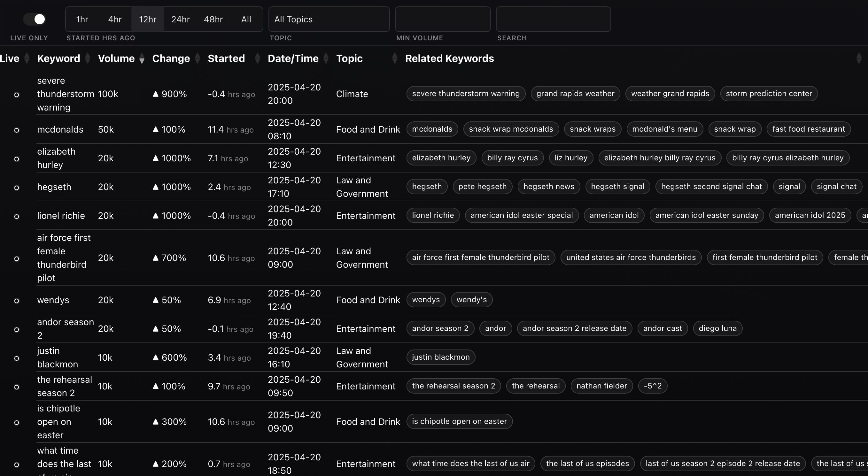868x476 pixels.
Task: Sort by Related Keywords column arrows
Action: coord(858,58)
